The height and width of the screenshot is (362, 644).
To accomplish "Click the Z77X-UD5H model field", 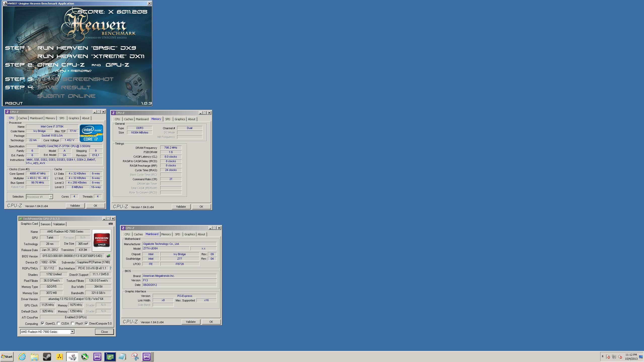I will [x=166, y=248].
